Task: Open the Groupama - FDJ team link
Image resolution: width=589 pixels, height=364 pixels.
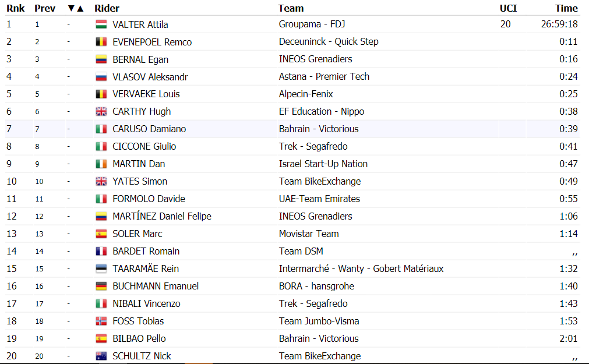Action: 312,24
